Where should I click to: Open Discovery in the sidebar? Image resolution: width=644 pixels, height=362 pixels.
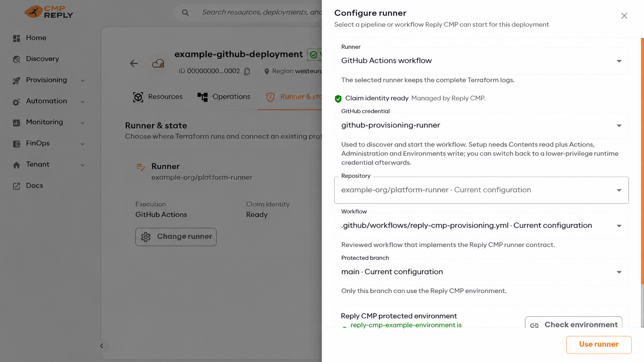(42, 59)
